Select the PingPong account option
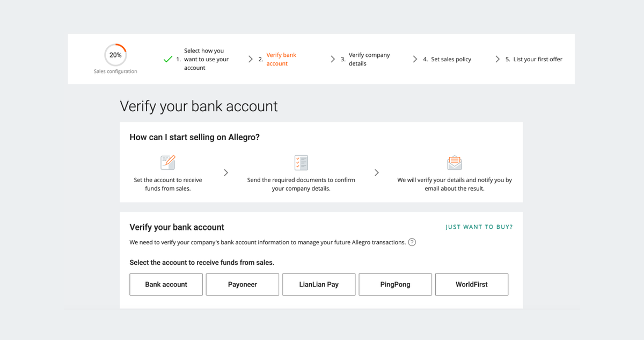644x340 pixels. [x=395, y=284]
